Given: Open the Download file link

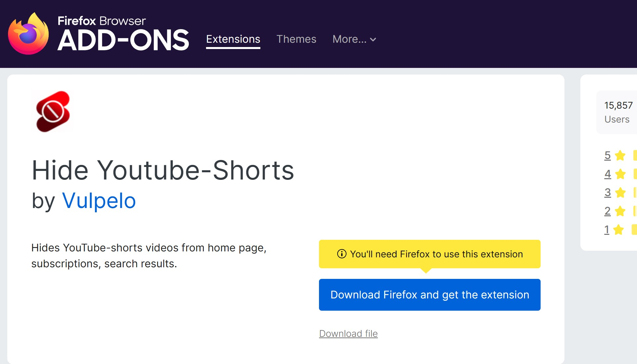Looking at the screenshot, I should click(x=348, y=334).
